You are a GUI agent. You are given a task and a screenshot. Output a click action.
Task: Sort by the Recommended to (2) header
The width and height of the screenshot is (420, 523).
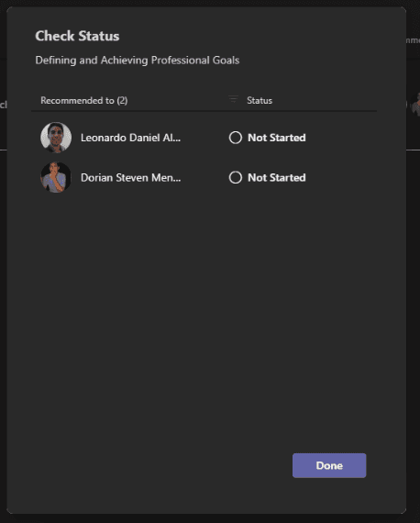[x=84, y=100]
